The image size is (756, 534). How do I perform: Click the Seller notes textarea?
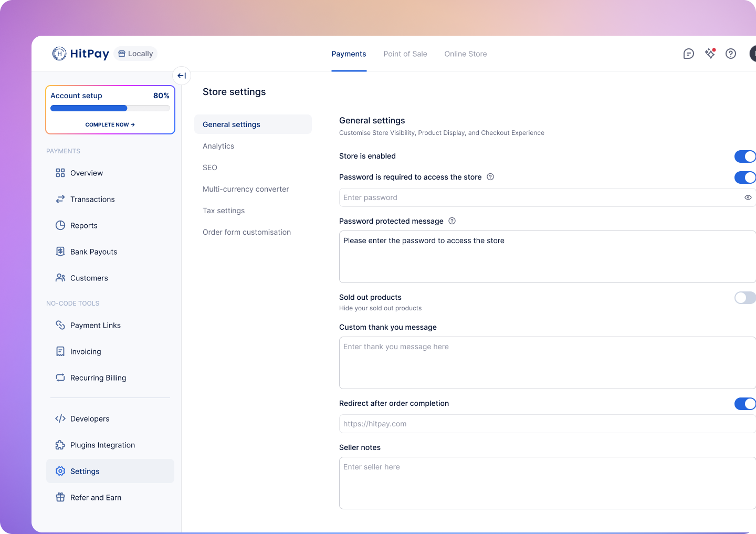(548, 483)
